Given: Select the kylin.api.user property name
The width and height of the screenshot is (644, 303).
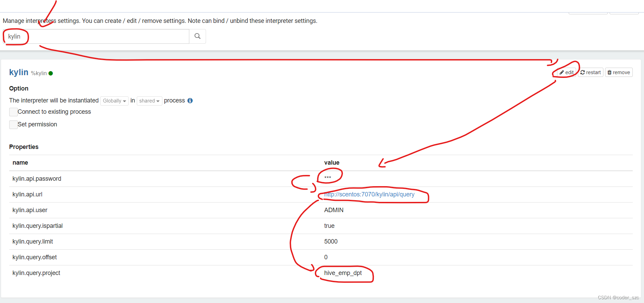Looking at the screenshot, I should (30, 210).
